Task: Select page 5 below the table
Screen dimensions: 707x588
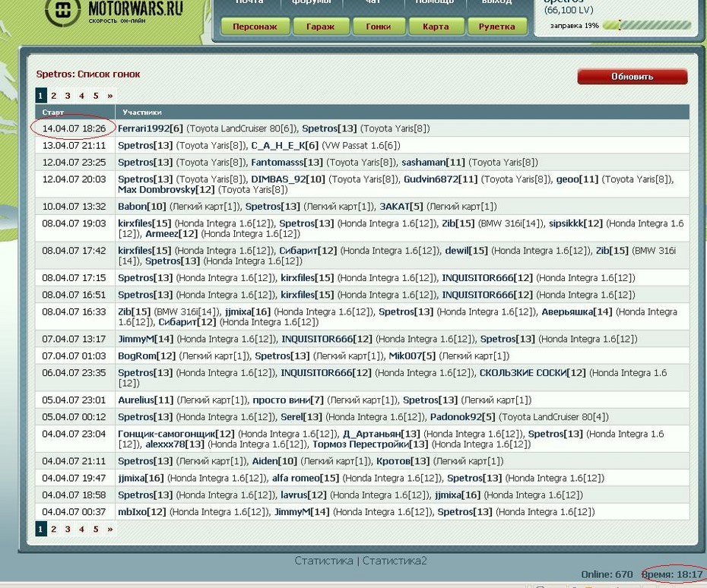Action: coord(96,529)
